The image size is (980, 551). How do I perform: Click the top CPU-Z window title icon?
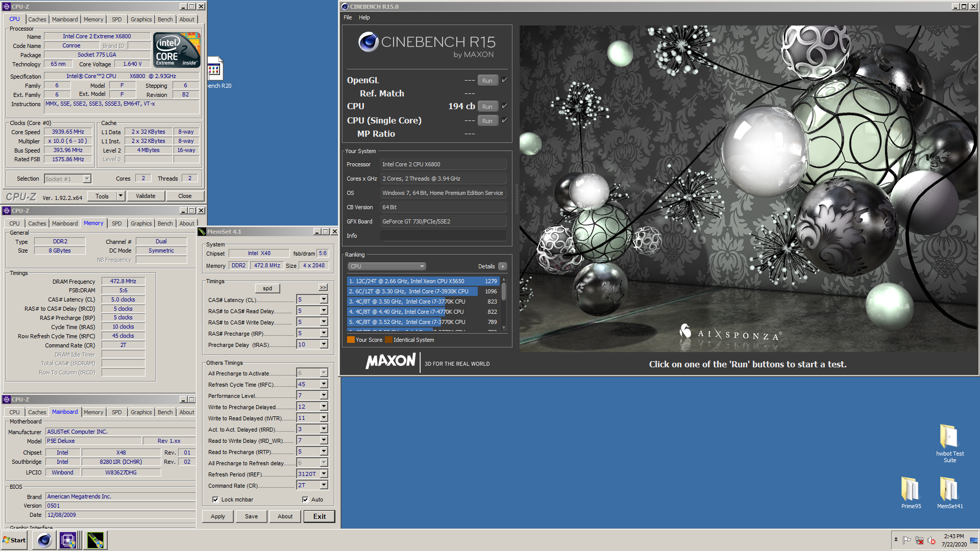(7, 7)
